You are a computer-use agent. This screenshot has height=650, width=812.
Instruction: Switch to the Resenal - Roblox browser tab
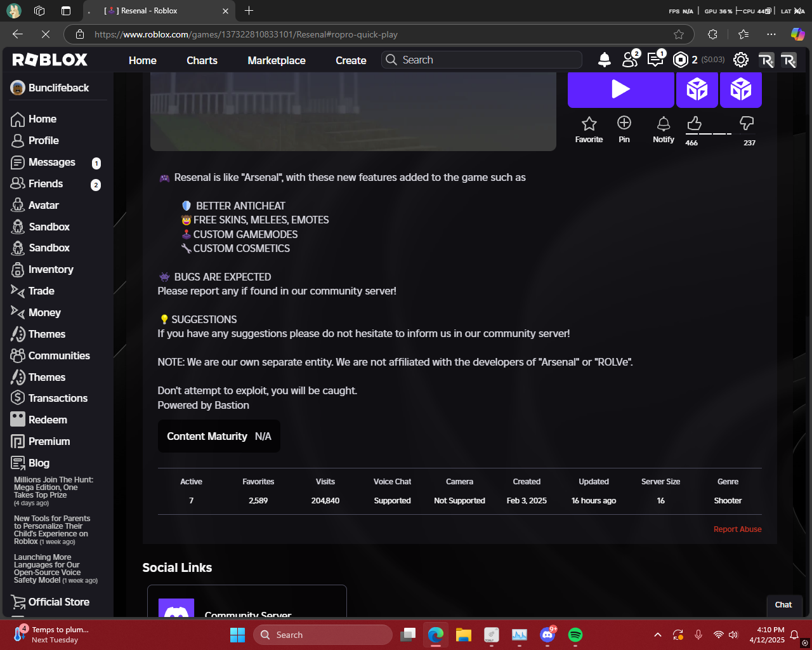159,11
